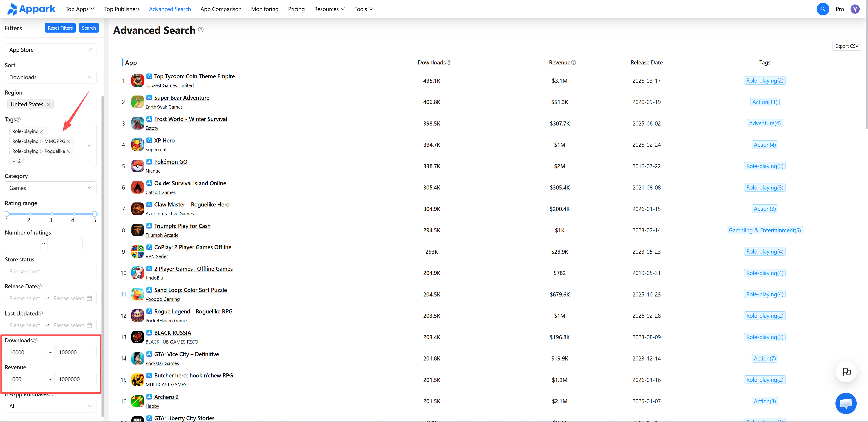Screen dimensions: 868x422
Task: Remove the Role-playing > MMORPG tag
Action: 68,141
